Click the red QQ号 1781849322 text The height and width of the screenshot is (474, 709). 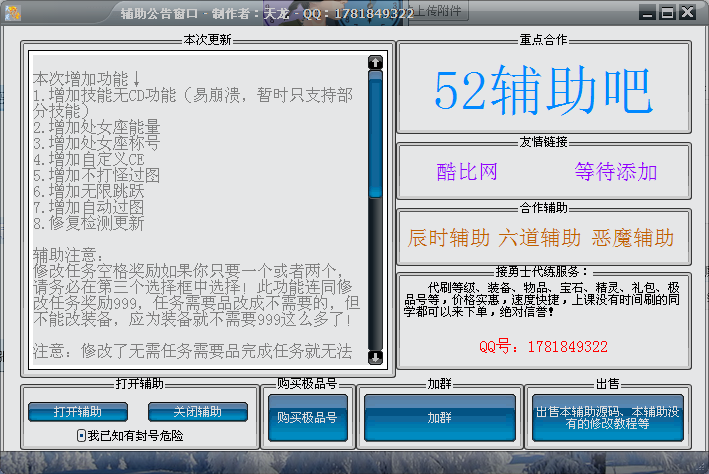(x=543, y=346)
